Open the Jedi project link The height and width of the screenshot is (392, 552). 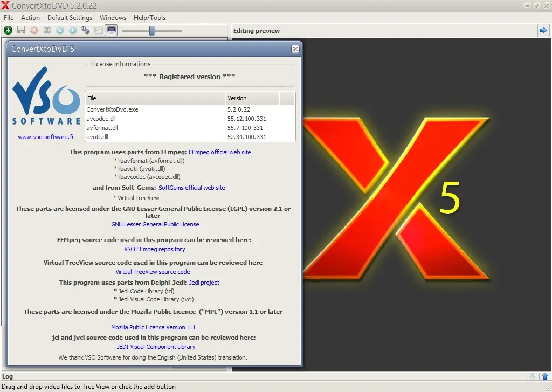point(204,283)
